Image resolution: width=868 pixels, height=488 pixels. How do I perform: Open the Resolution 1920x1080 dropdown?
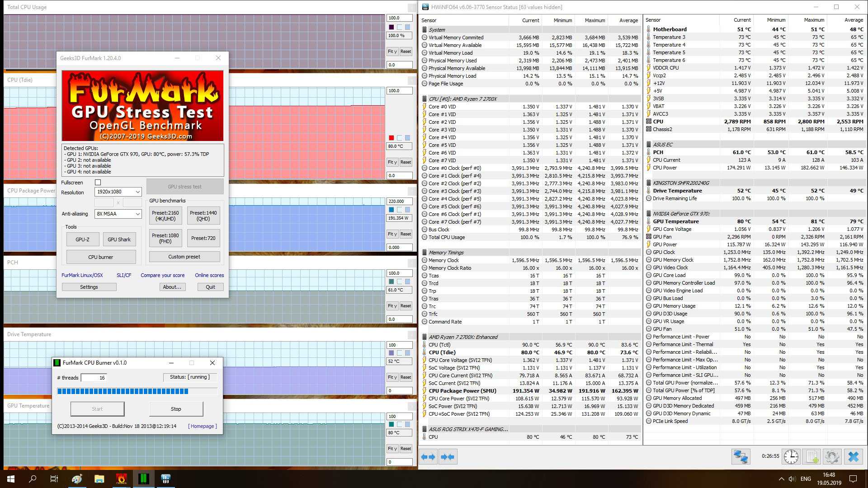pyautogui.click(x=118, y=192)
